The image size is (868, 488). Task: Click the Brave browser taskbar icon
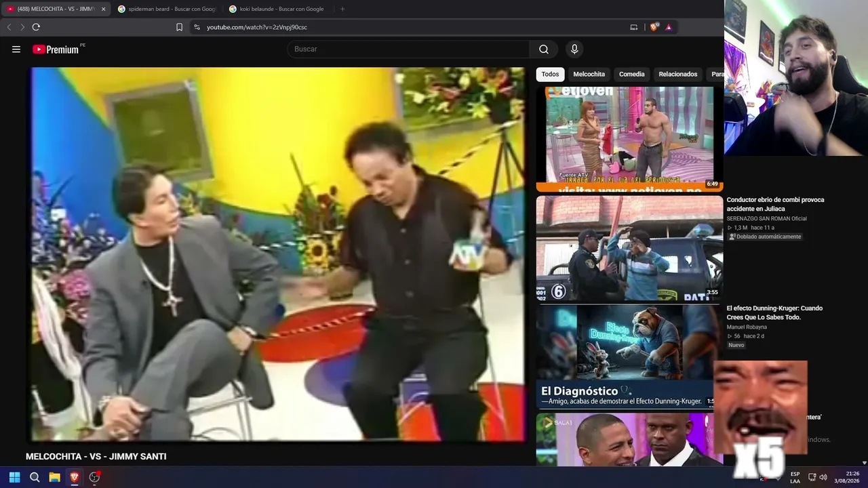[x=75, y=477]
